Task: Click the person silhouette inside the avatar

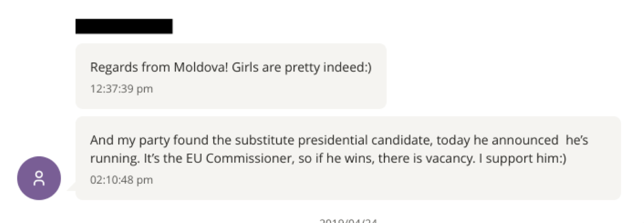Action: 39,178
